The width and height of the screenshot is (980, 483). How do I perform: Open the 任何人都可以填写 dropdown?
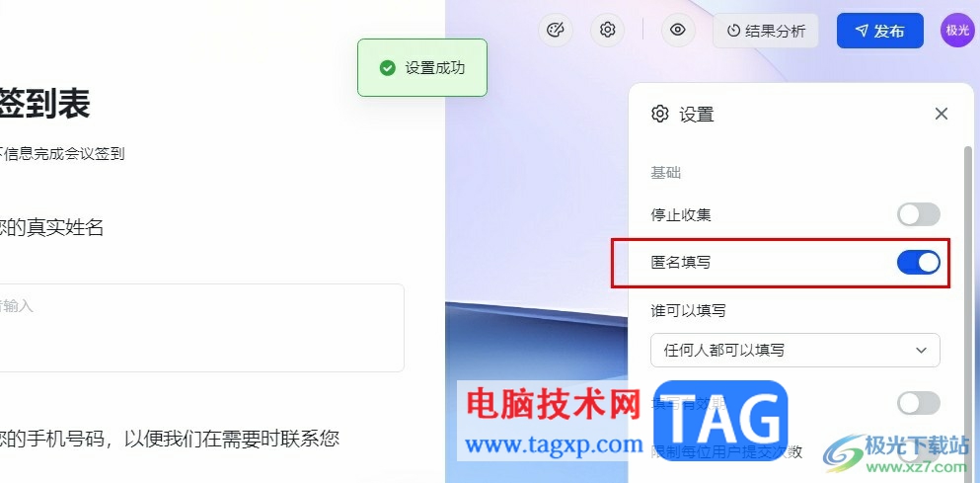(x=795, y=350)
